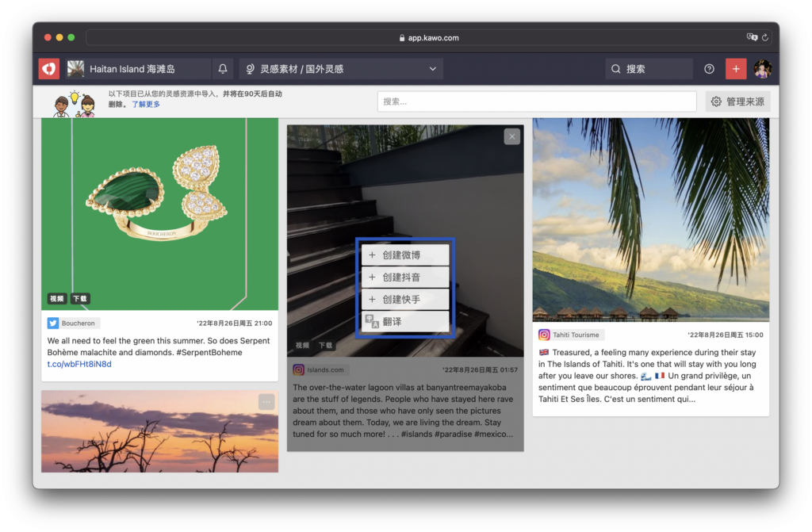Open the user avatar profile menu
This screenshot has width=812, height=532.
point(762,69)
